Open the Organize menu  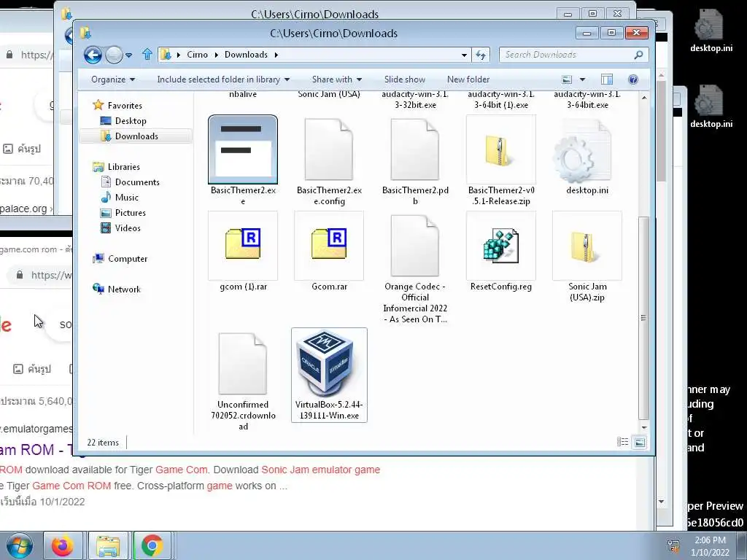(113, 79)
